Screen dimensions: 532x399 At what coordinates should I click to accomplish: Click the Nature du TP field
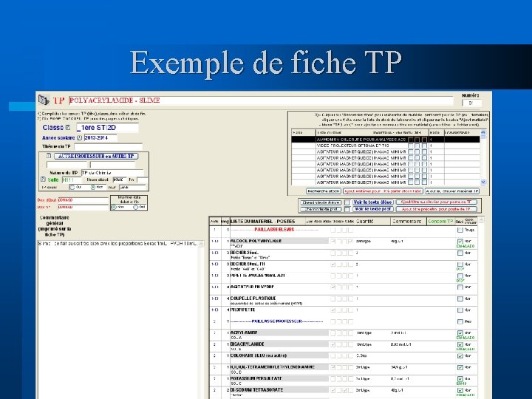112,173
